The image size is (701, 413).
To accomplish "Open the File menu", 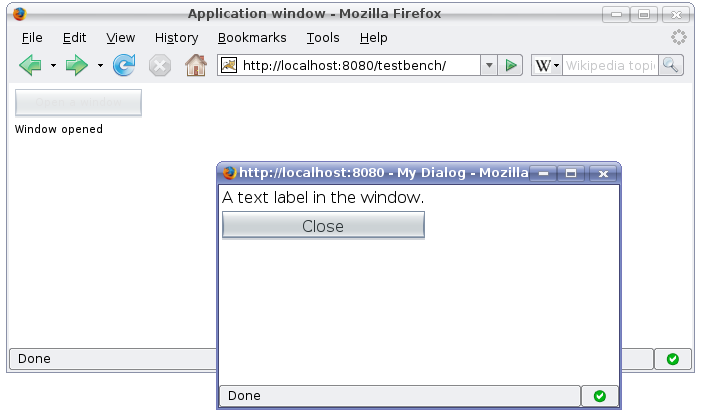I will coord(32,38).
